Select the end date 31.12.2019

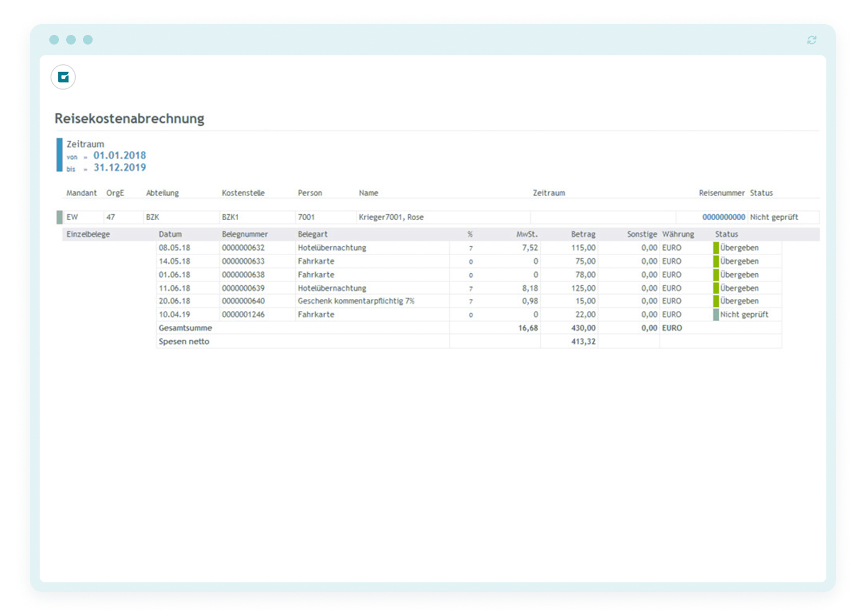coord(120,167)
